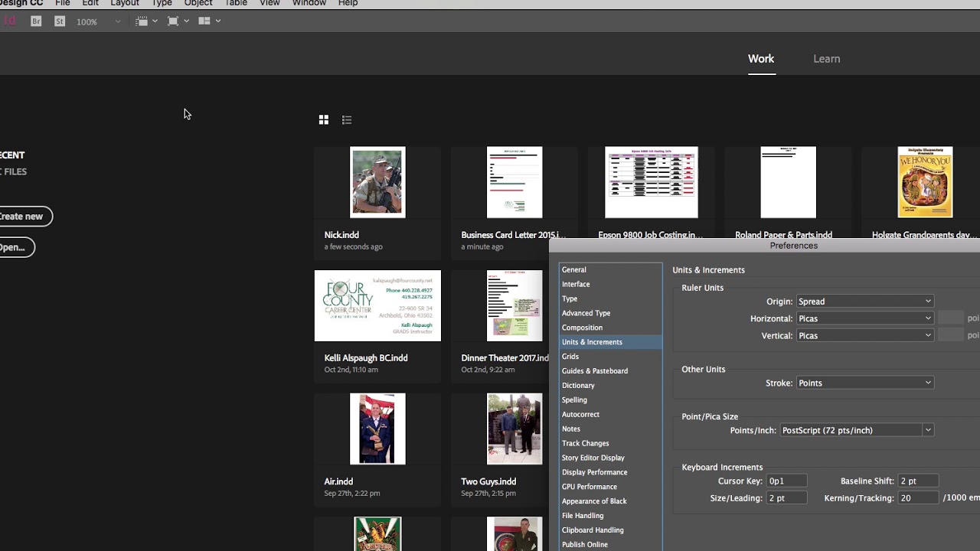Open the View Options toolbar dropdown
980x551 pixels.
pyautogui.click(x=146, y=21)
